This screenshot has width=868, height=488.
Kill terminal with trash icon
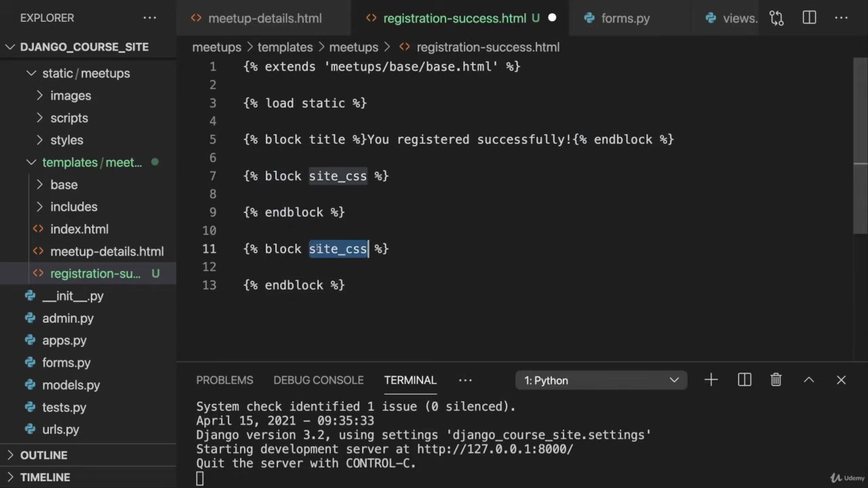coord(776,380)
